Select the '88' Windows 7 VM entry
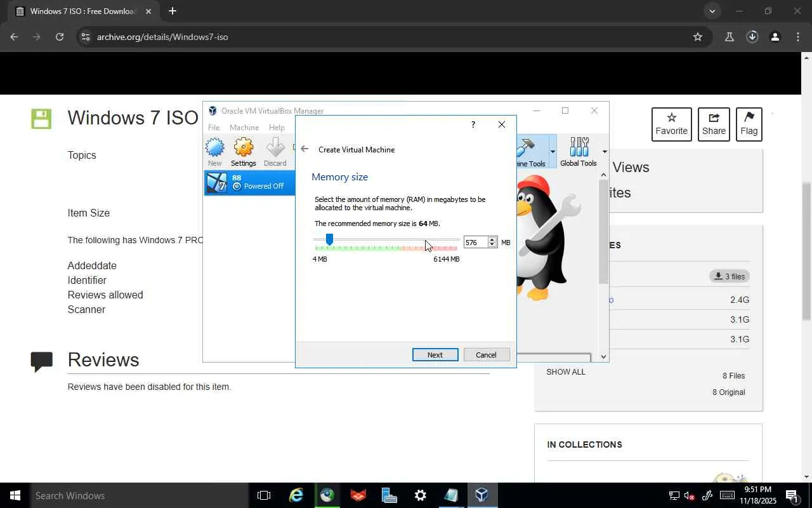Screen dimensions: 812x508 (250, 182)
